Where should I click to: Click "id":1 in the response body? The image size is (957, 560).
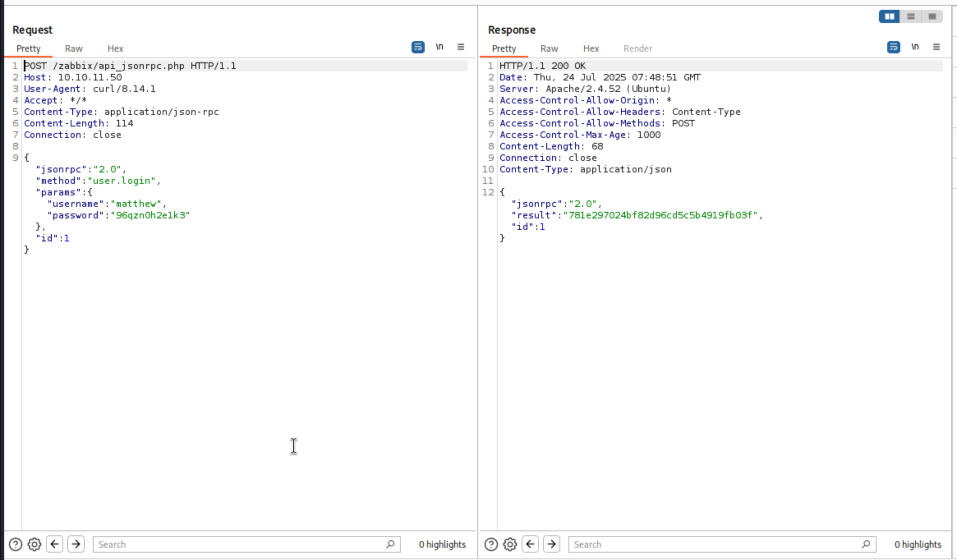tap(528, 227)
